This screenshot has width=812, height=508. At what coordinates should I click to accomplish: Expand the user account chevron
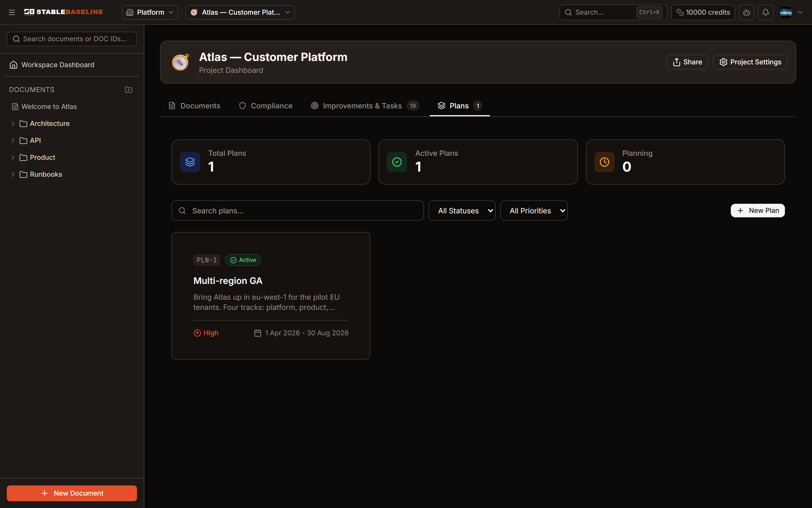800,12
